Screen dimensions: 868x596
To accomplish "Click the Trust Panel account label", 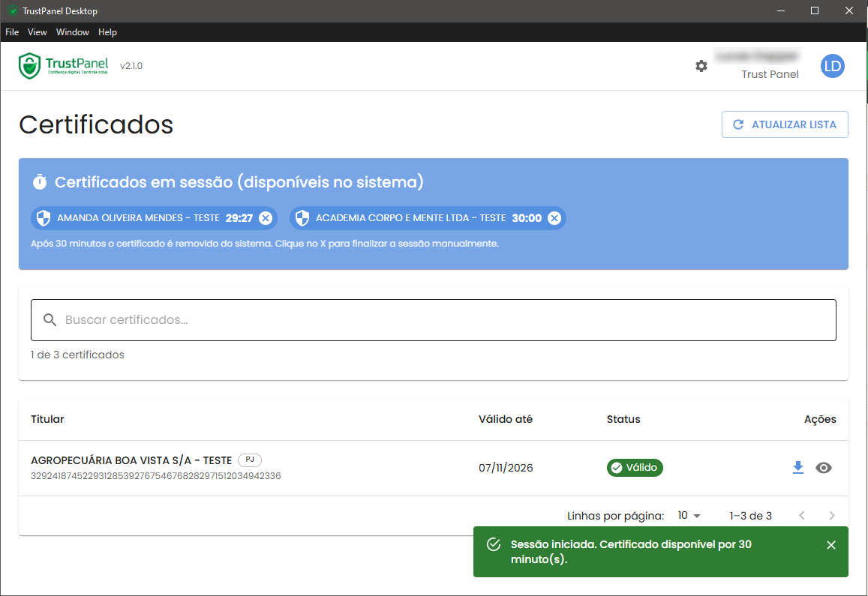I will 770,74.
